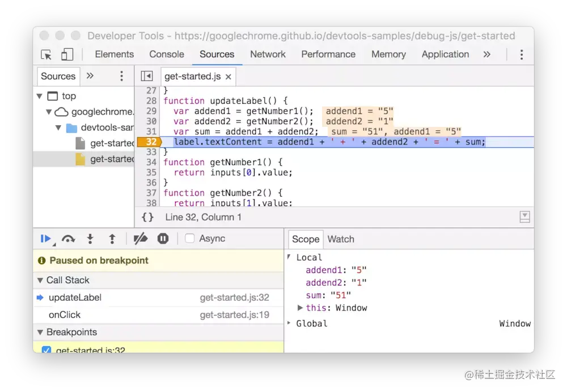
Task: Step out of current function
Action: [112, 239]
